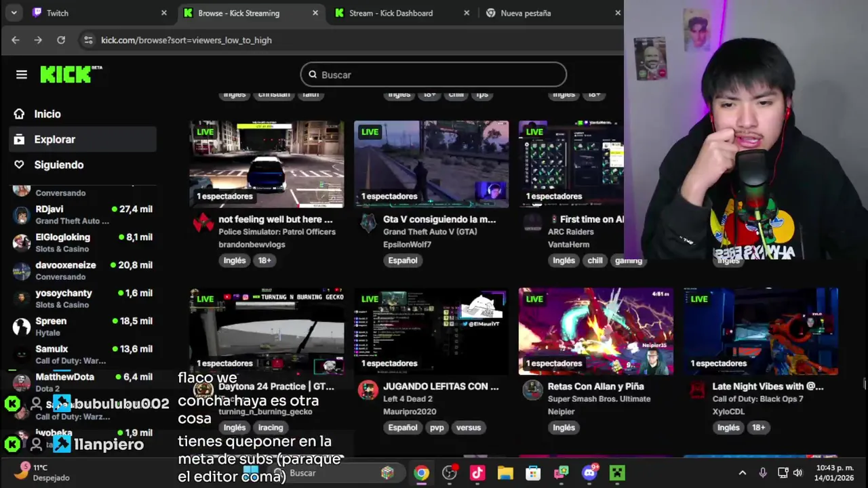Reload the page
This screenshot has width=868, height=488.
pyautogui.click(x=61, y=40)
